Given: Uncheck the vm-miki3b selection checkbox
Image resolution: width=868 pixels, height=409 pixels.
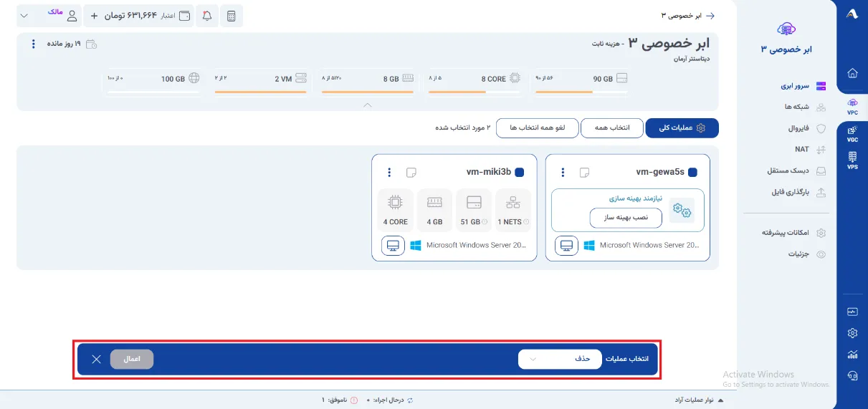Looking at the screenshot, I should tap(520, 172).
